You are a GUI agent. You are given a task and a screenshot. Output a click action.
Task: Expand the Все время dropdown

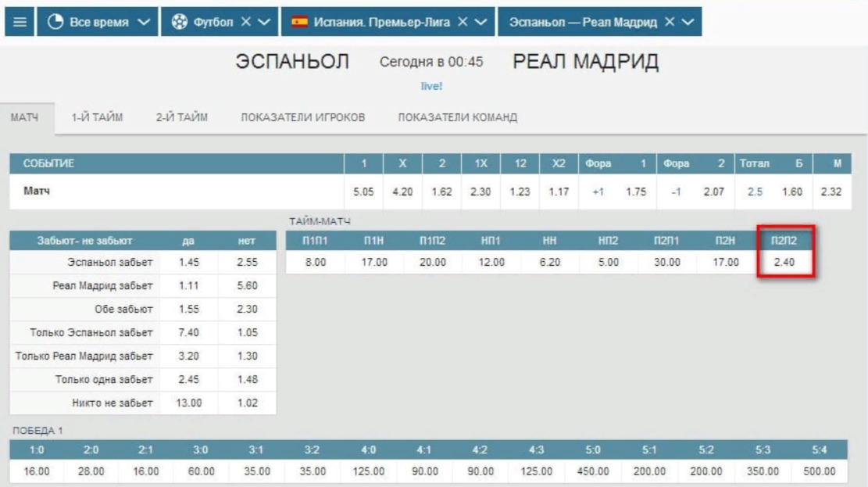[144, 22]
